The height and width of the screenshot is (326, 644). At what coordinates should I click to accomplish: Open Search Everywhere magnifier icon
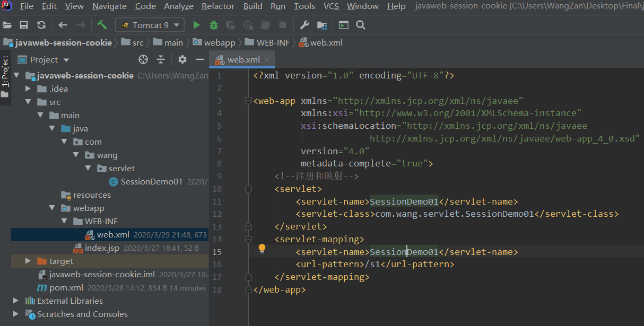coord(361,25)
